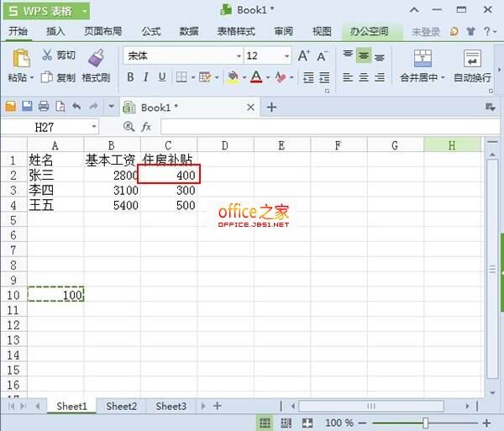Expand the Paste options arrow
This screenshot has height=431, width=504.
(32, 78)
